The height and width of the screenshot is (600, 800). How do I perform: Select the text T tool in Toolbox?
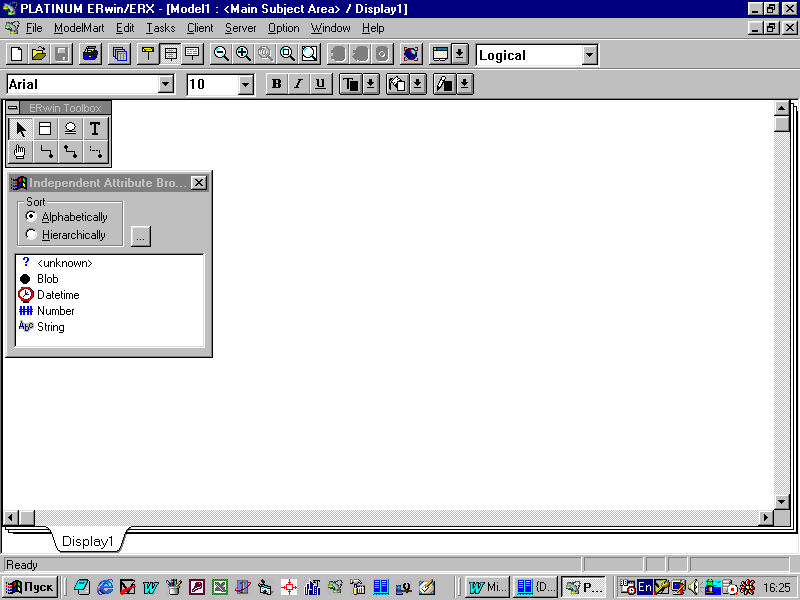pyautogui.click(x=95, y=129)
